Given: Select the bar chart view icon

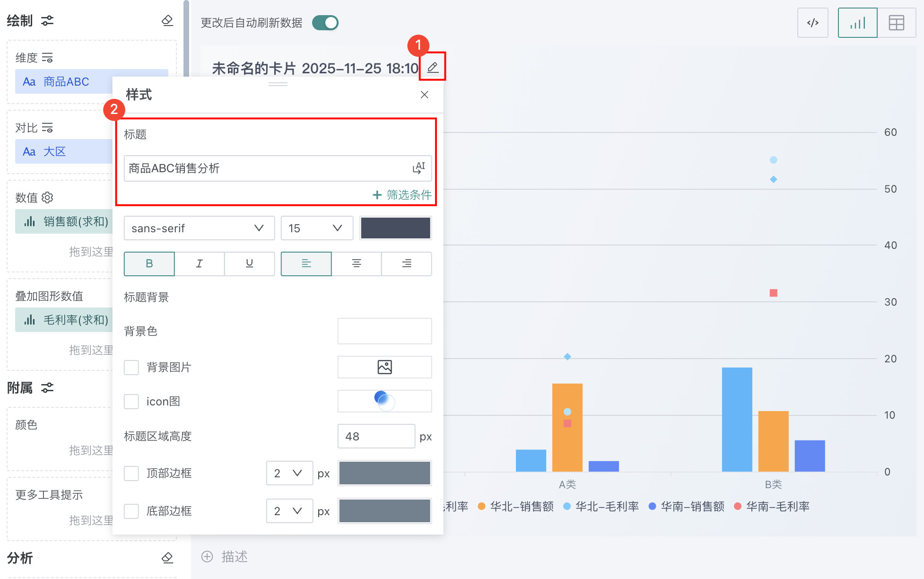Looking at the screenshot, I should 857,23.
